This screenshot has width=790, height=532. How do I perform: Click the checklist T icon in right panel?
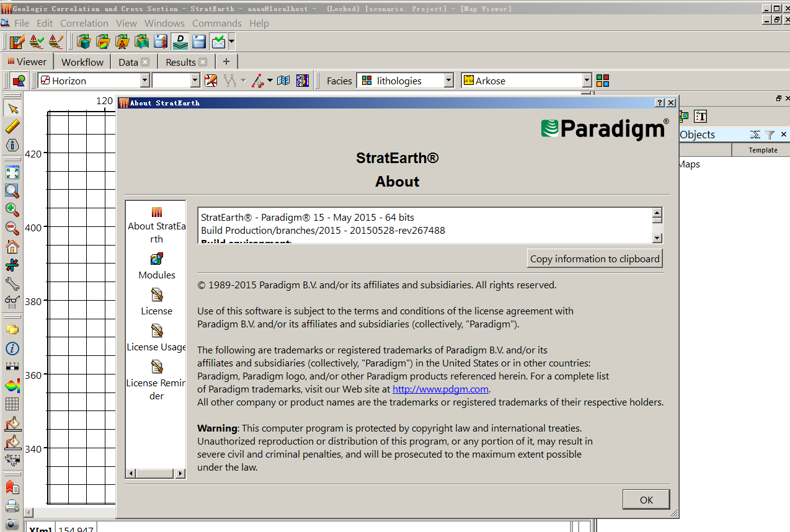(x=701, y=116)
